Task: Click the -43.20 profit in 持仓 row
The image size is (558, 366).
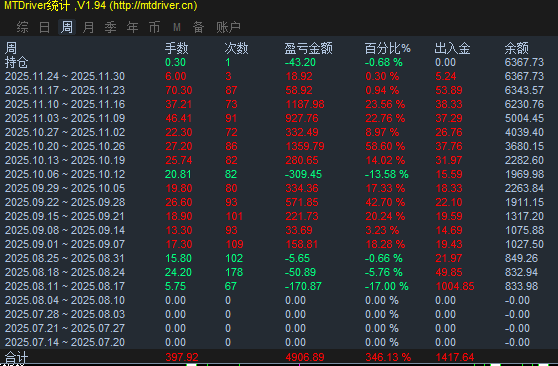Action: (x=300, y=62)
